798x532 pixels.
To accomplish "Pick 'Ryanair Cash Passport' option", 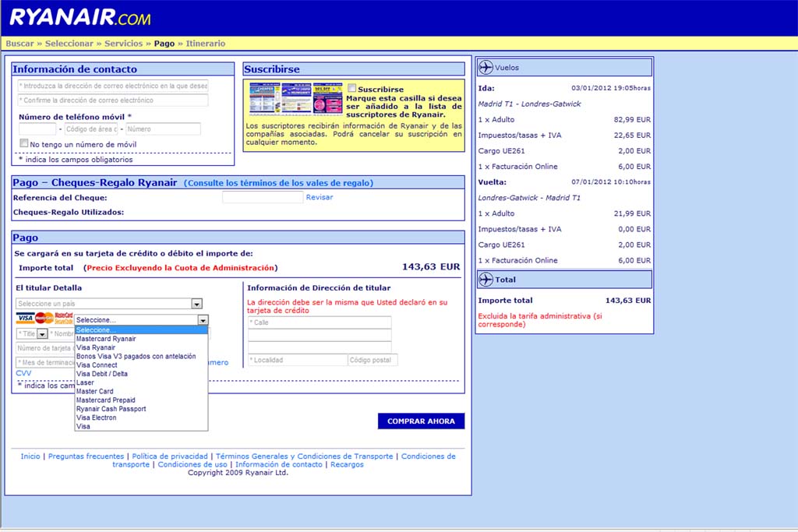I will point(111,409).
